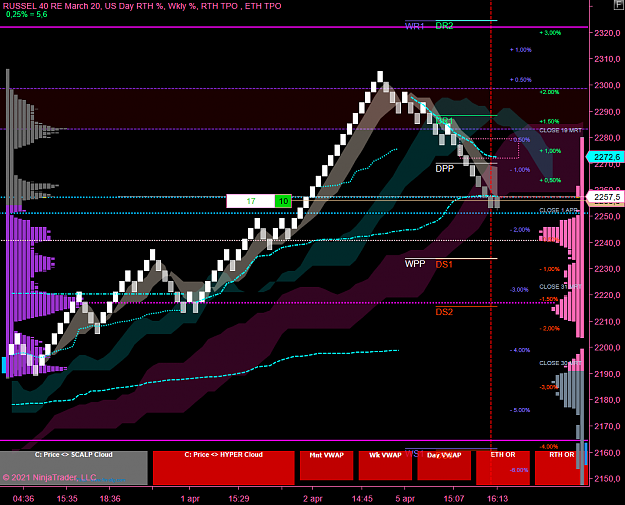Click the ETH OR indicator box
The image size is (625, 505).
coord(503,468)
